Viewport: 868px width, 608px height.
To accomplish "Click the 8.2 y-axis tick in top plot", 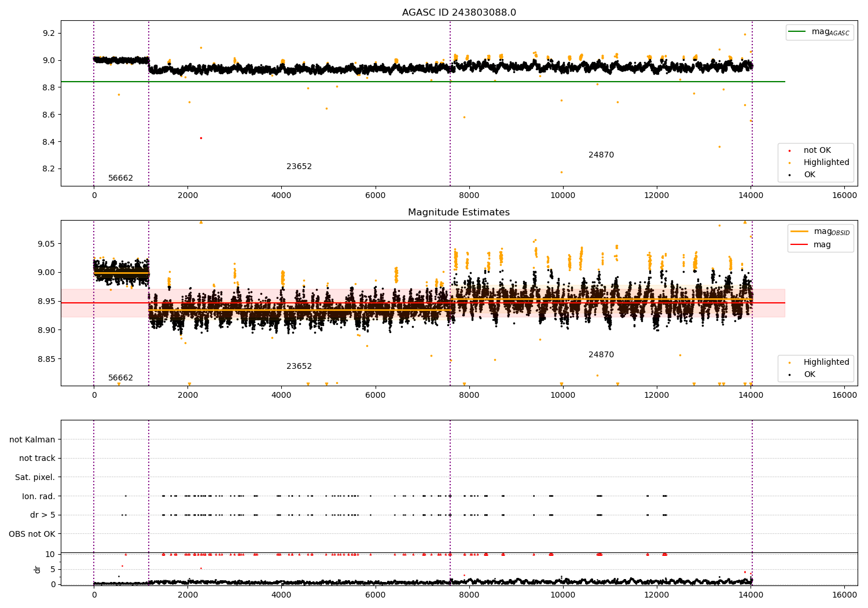I will click(49, 170).
